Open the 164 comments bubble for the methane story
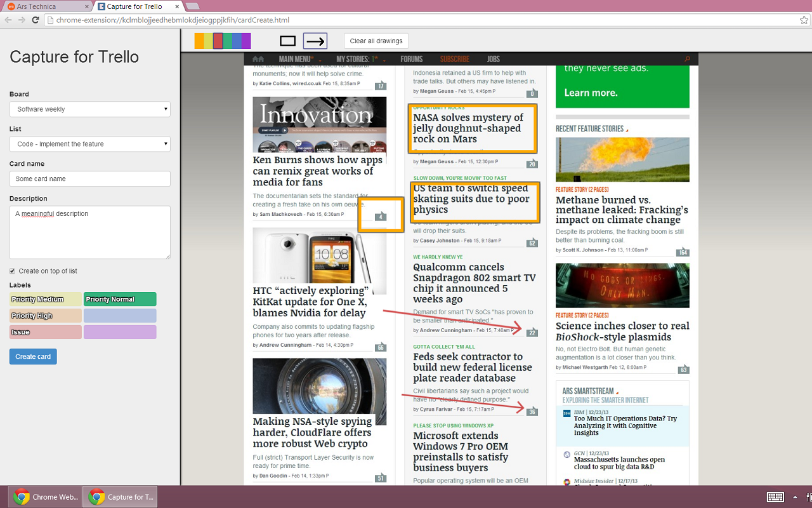812x508 pixels. pos(683,252)
